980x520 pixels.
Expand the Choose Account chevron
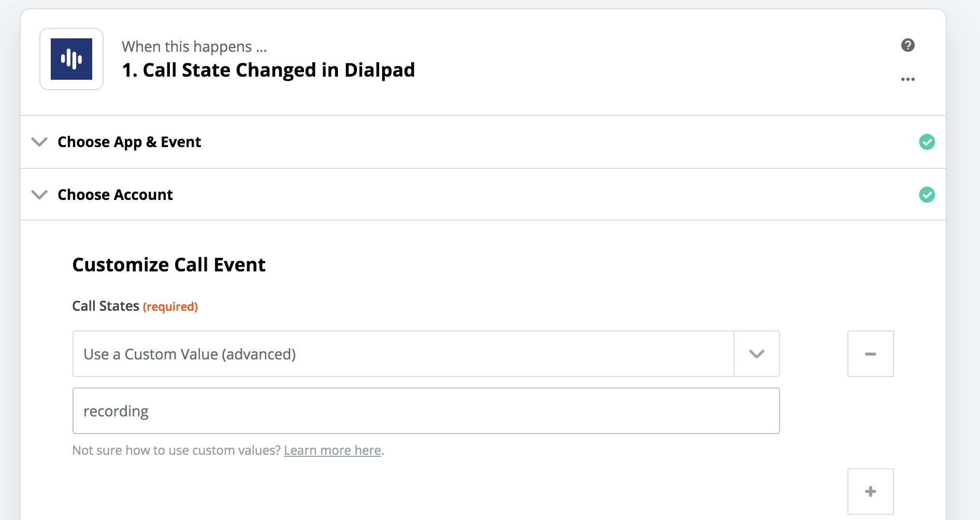click(39, 195)
